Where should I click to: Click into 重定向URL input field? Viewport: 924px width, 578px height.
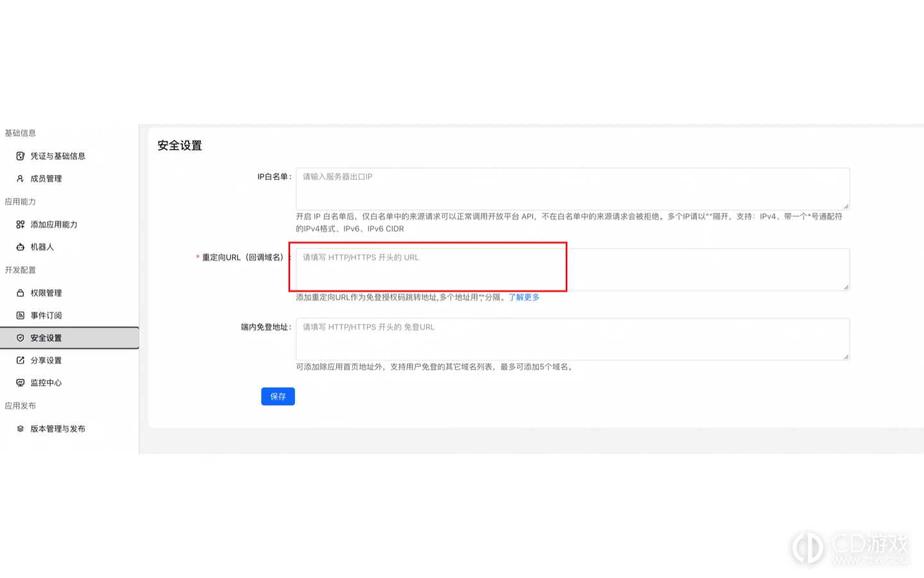(572, 269)
